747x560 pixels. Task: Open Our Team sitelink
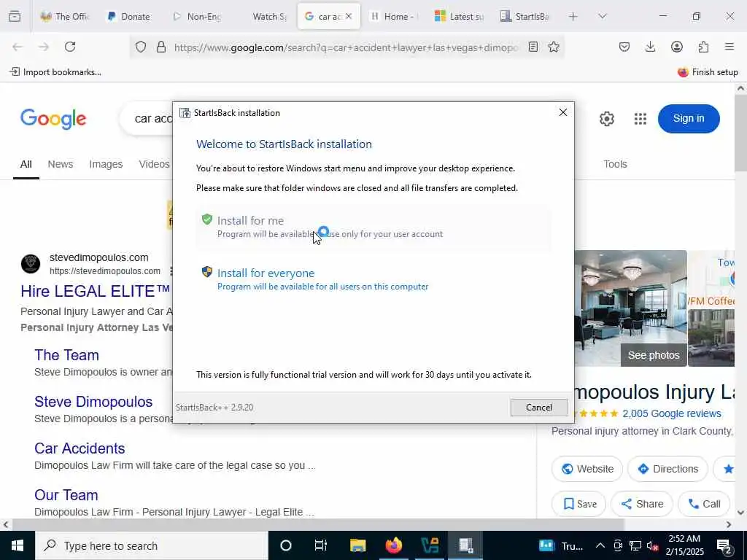click(66, 495)
